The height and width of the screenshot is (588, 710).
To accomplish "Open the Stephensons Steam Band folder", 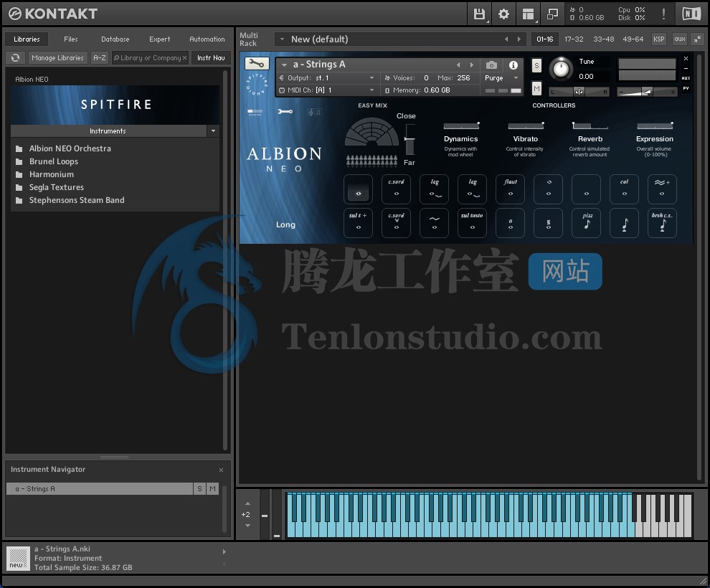I will [77, 200].
